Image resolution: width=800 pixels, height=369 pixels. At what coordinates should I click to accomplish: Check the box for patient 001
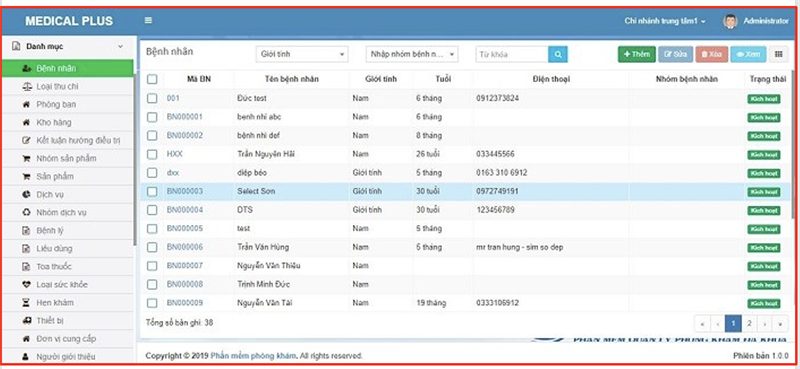[152, 98]
